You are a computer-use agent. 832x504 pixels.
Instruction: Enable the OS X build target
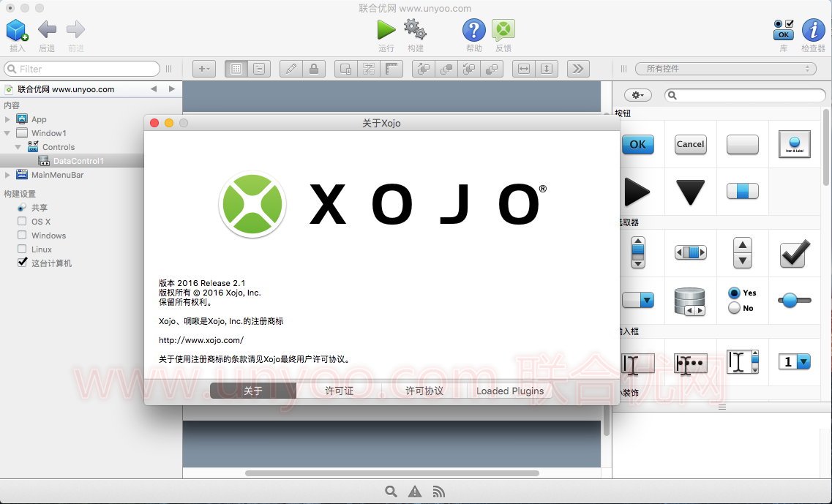click(x=22, y=221)
